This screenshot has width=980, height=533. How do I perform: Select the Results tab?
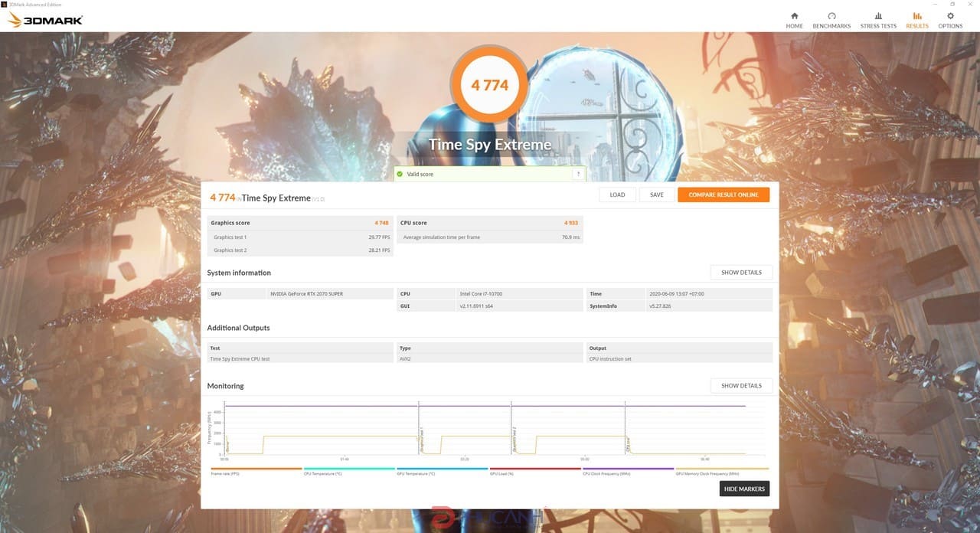tap(917, 20)
